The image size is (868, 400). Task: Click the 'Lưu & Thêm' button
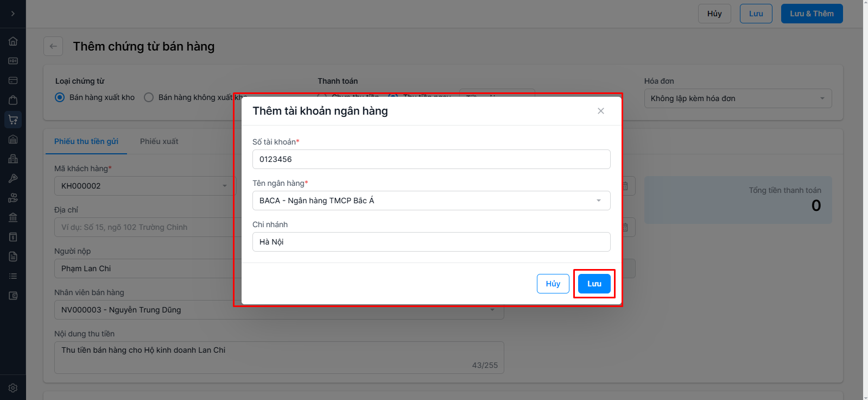click(x=812, y=14)
